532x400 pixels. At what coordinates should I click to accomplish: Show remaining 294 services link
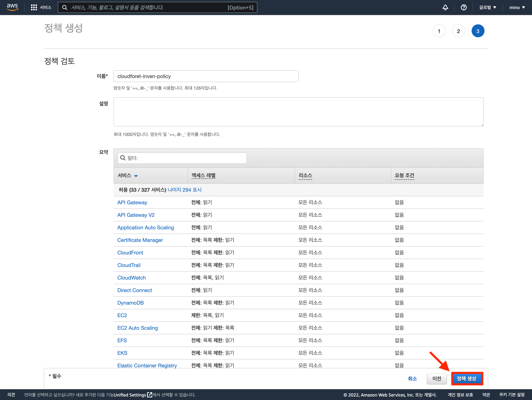point(185,190)
